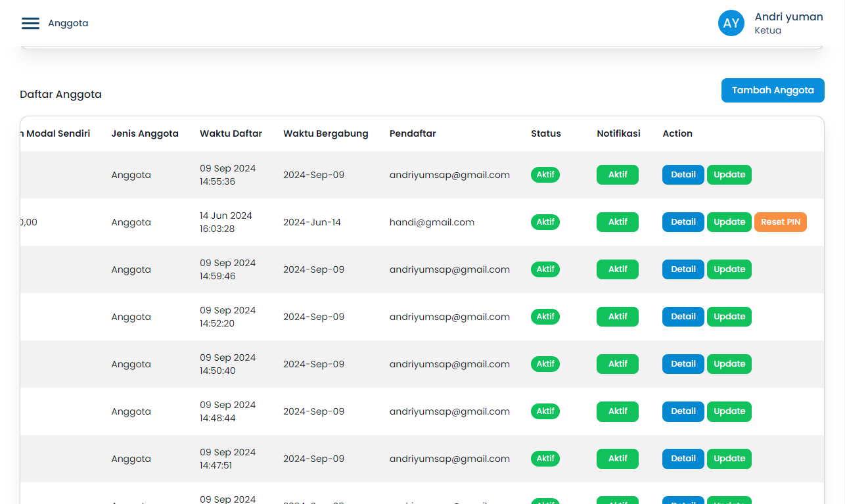Click the handi@gmail.com pendaftar email
The height and width of the screenshot is (504, 845).
click(x=432, y=222)
